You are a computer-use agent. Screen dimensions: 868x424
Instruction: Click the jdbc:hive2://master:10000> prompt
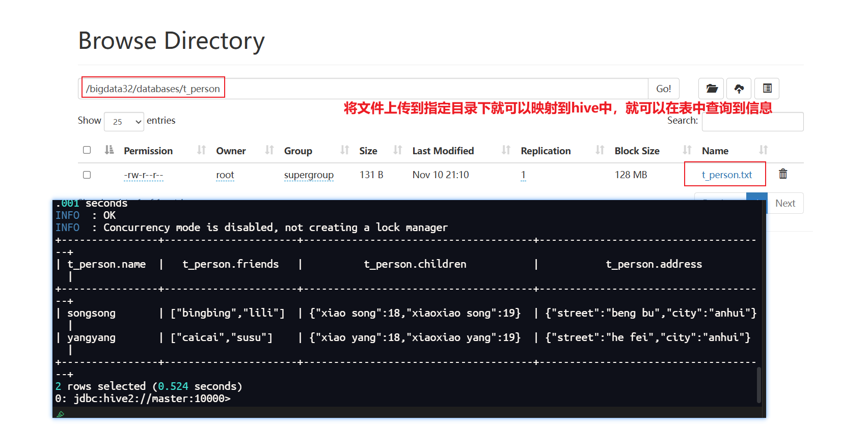[x=143, y=399]
